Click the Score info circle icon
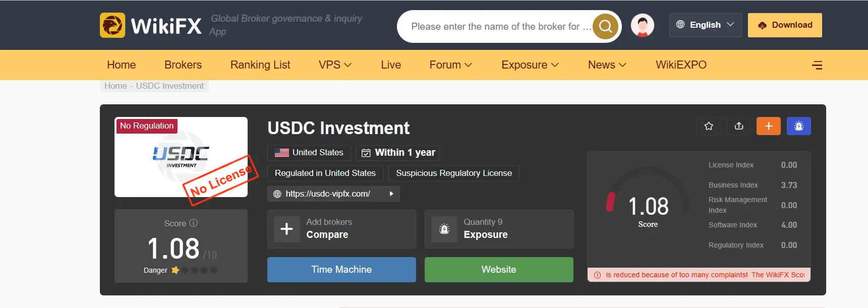Image resolution: width=868 pixels, height=308 pixels. tap(194, 223)
